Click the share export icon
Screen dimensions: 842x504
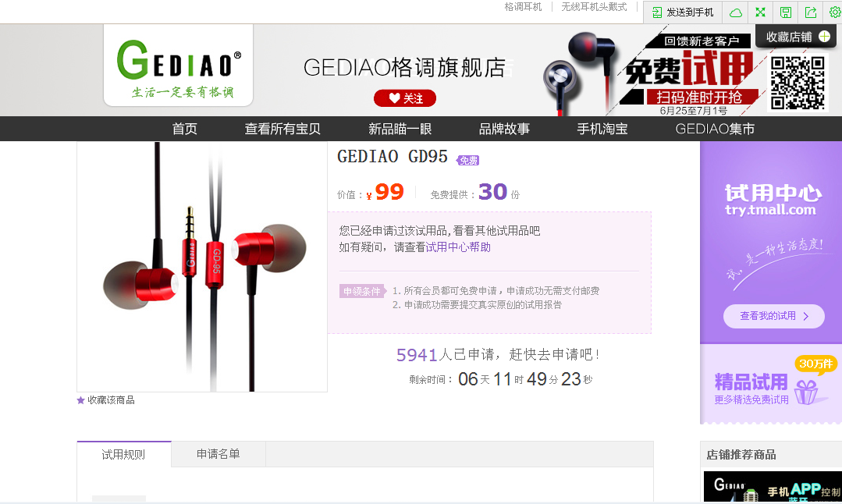click(x=811, y=12)
